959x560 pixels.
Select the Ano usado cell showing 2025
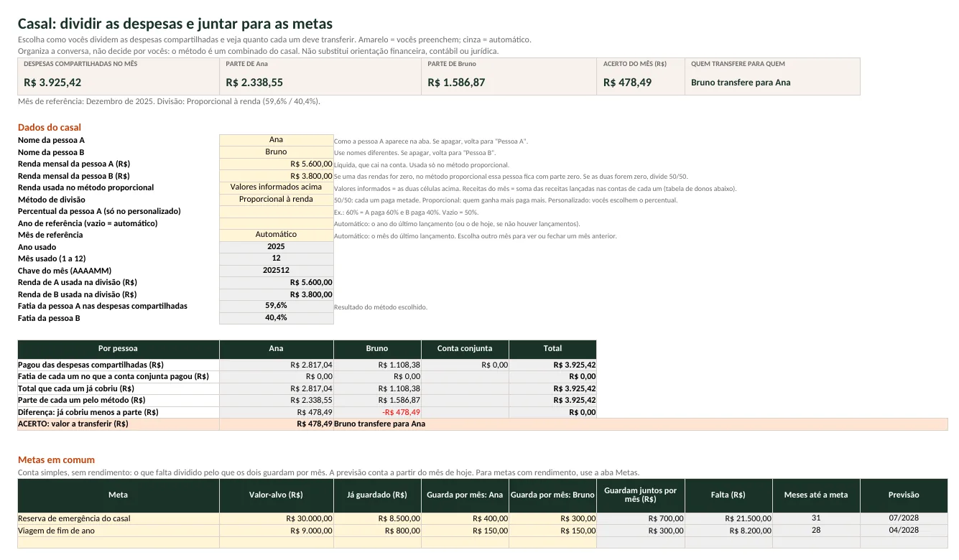(x=277, y=247)
